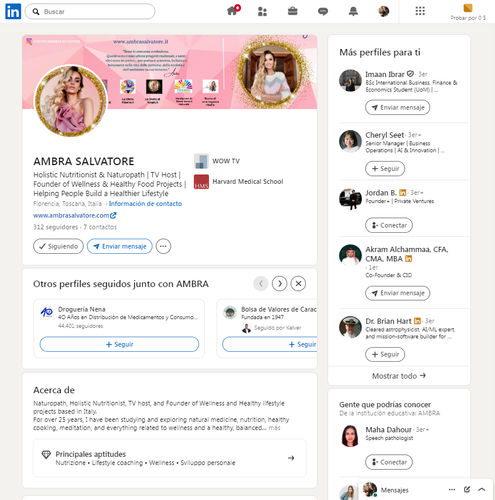Viewport: 495px width, 500px height.
Task: Open the apps grid menu icon
Action: coord(420,11)
